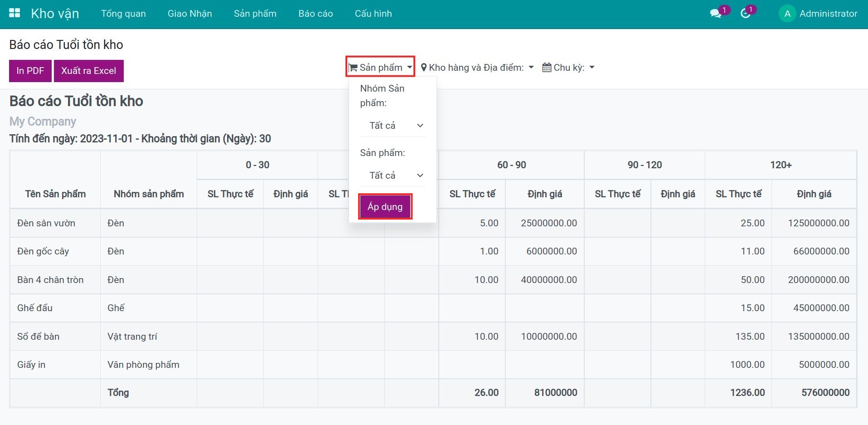Open the Báo cáo menu
Image resolution: width=868 pixels, height=425 pixels.
pos(315,14)
